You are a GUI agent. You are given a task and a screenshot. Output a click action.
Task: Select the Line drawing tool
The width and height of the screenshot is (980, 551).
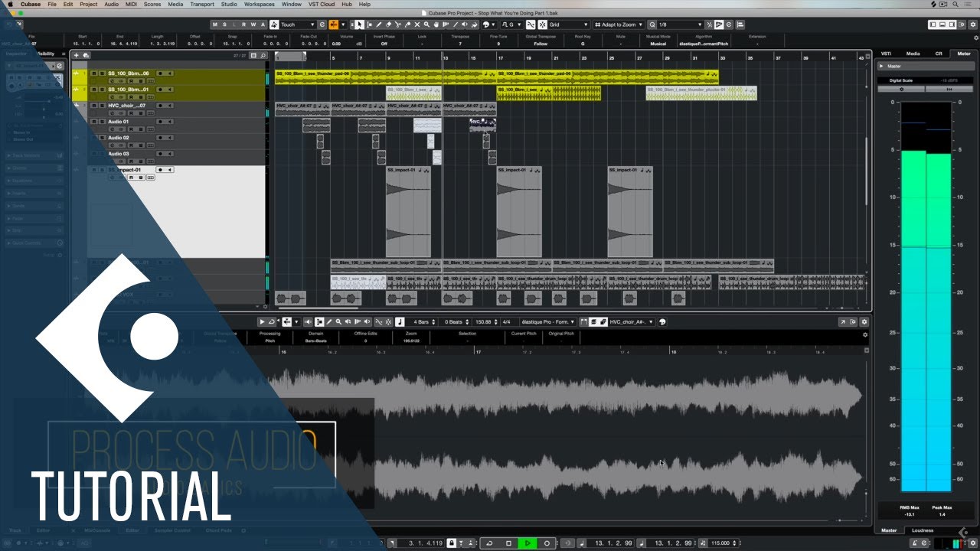point(456,24)
